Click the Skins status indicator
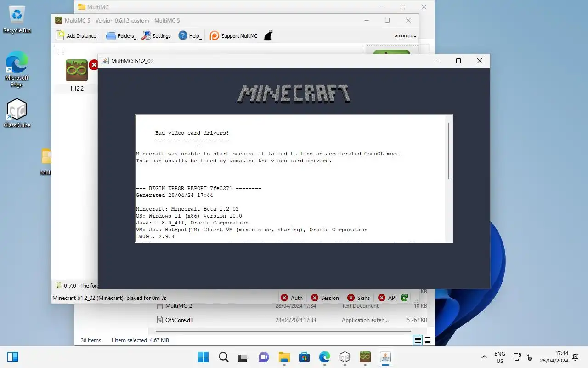Image resolution: width=588 pixels, height=368 pixels. 359,298
